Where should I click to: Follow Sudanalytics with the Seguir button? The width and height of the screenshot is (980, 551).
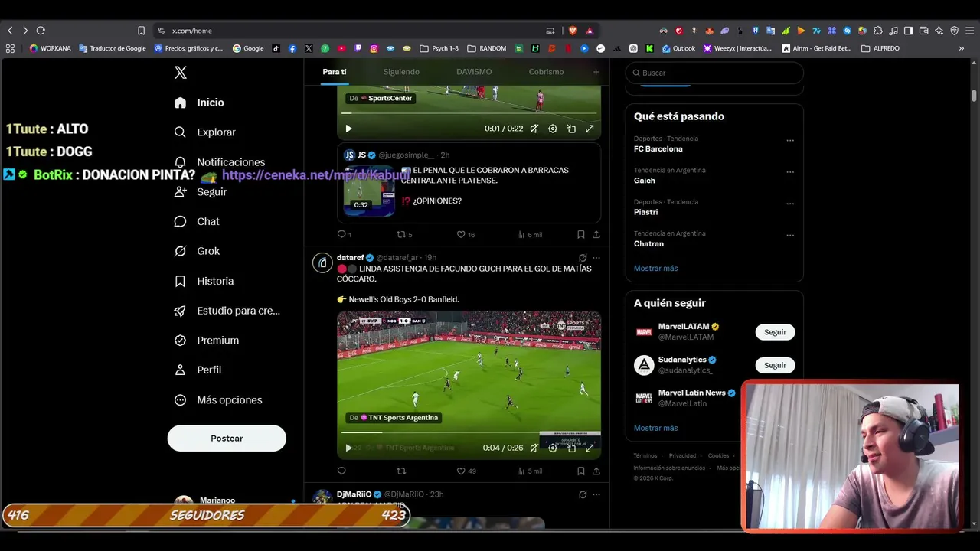pos(775,365)
